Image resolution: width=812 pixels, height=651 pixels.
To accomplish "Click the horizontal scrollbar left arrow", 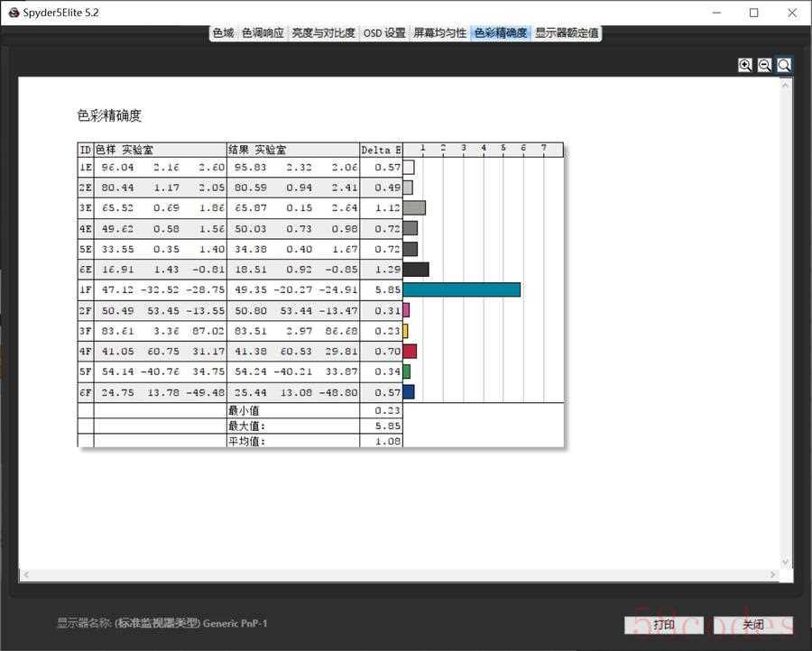I will click(26, 575).
